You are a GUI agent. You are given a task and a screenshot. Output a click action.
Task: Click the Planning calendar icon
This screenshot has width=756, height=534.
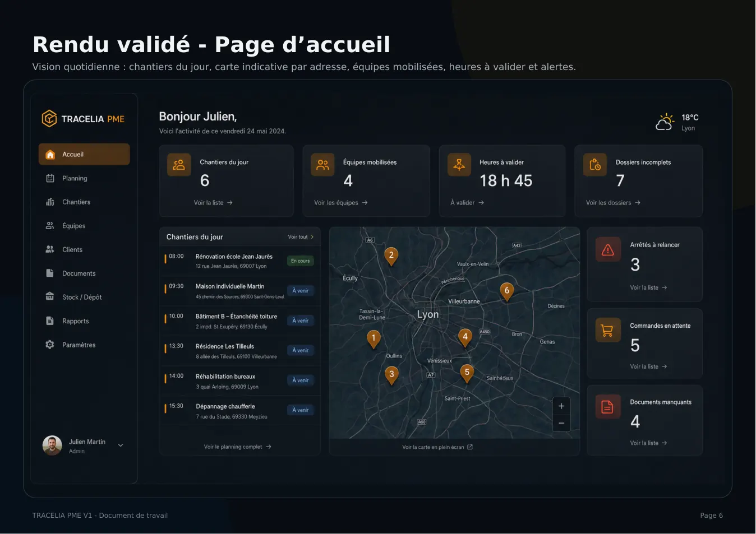(50, 178)
